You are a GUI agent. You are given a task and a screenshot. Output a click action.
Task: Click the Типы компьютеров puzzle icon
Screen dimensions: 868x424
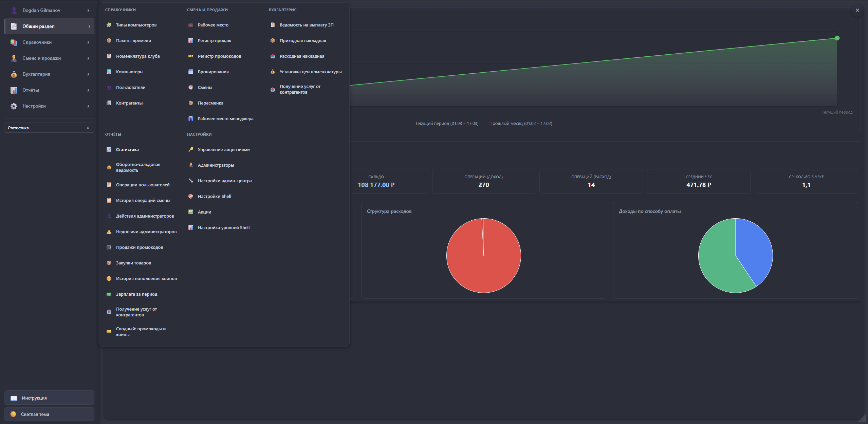[x=109, y=25]
